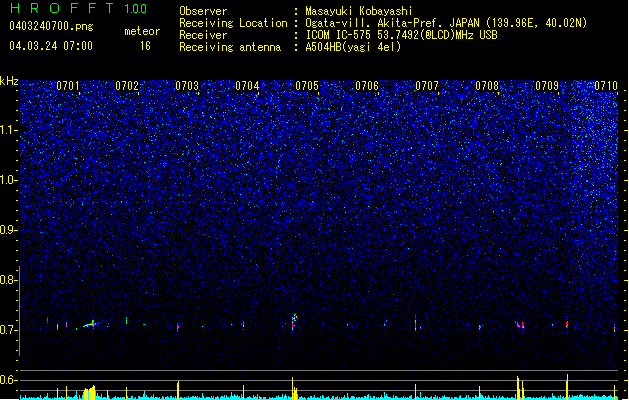
Task: Click the 0708 time marker
Action: pyautogui.click(x=487, y=86)
